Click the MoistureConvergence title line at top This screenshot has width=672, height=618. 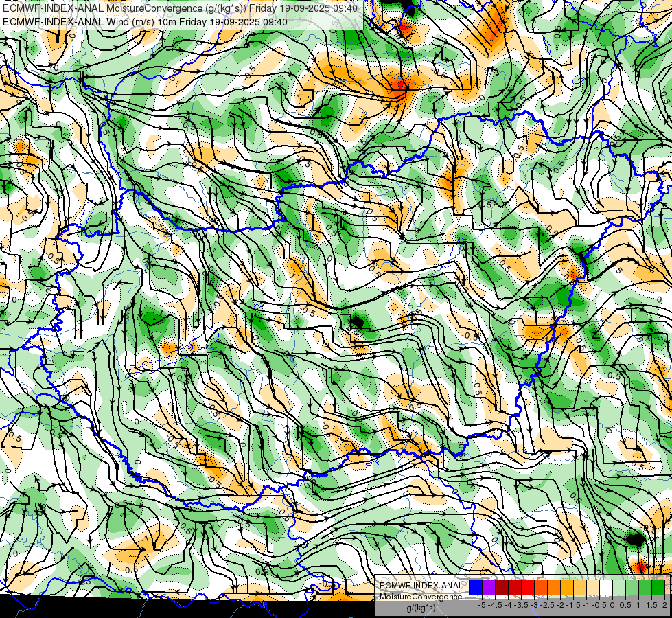[180, 8]
